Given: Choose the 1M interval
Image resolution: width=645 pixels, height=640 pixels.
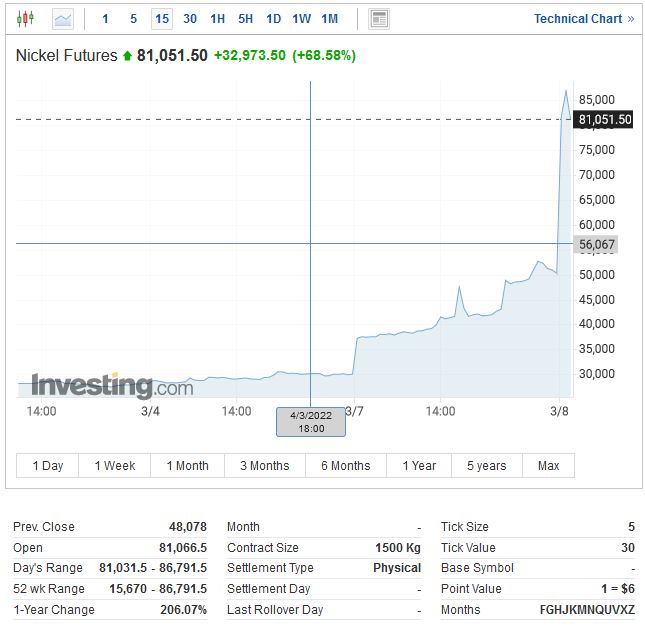Looking at the screenshot, I should (x=329, y=19).
